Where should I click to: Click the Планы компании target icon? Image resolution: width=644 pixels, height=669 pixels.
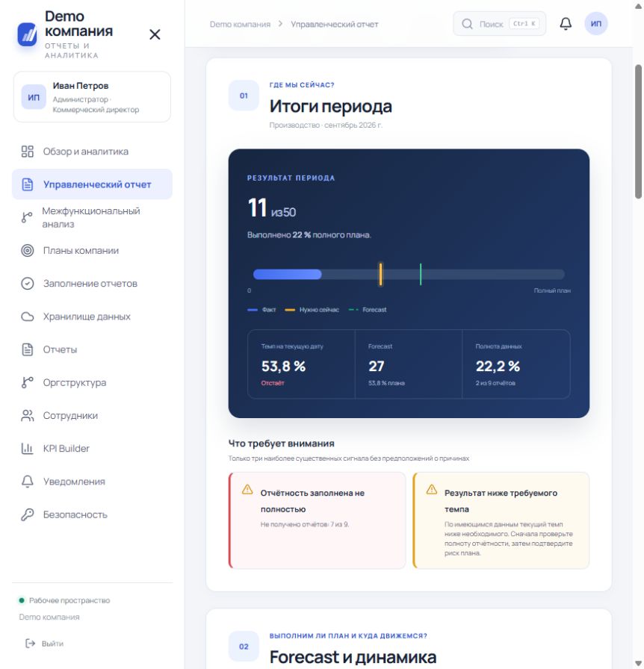coord(28,250)
